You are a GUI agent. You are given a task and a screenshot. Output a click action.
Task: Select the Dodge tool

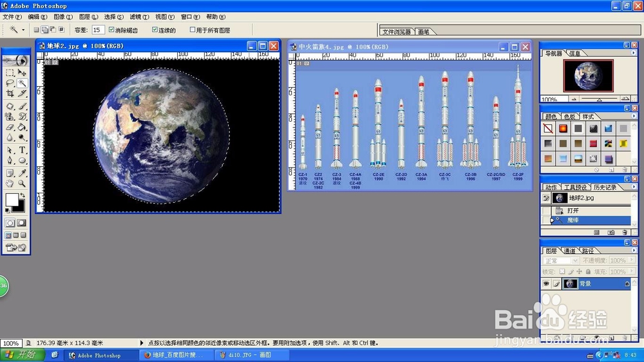pos(22,138)
